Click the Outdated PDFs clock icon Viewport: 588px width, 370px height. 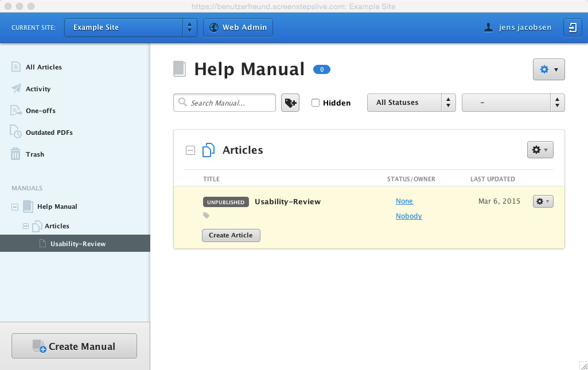15,131
